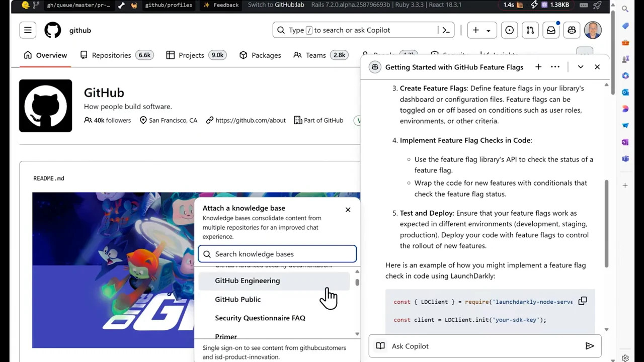Click the knowledge base list scrollbar thumb
644x362 pixels.
357,282
